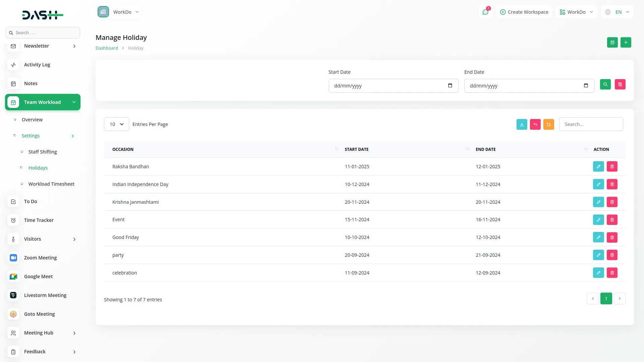
Task: Toggle sorting on the Occasion column
Action: click(336, 149)
